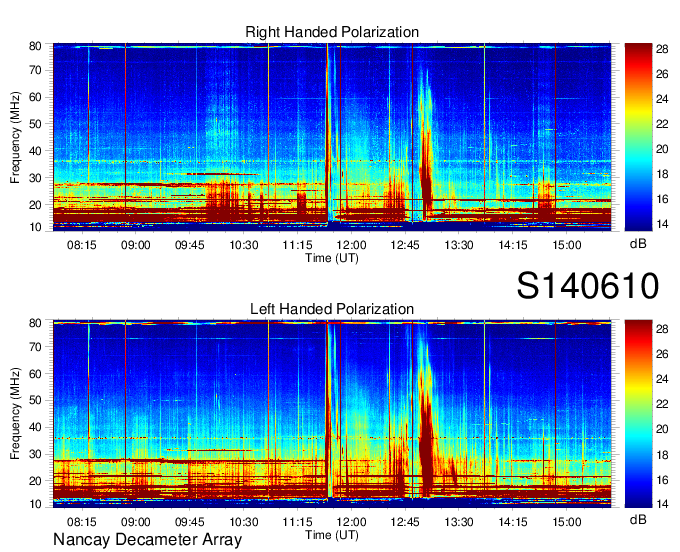Click the Right Handed Polarization title
Image resolution: width=680 pixels, height=552 pixels.
[x=332, y=32]
